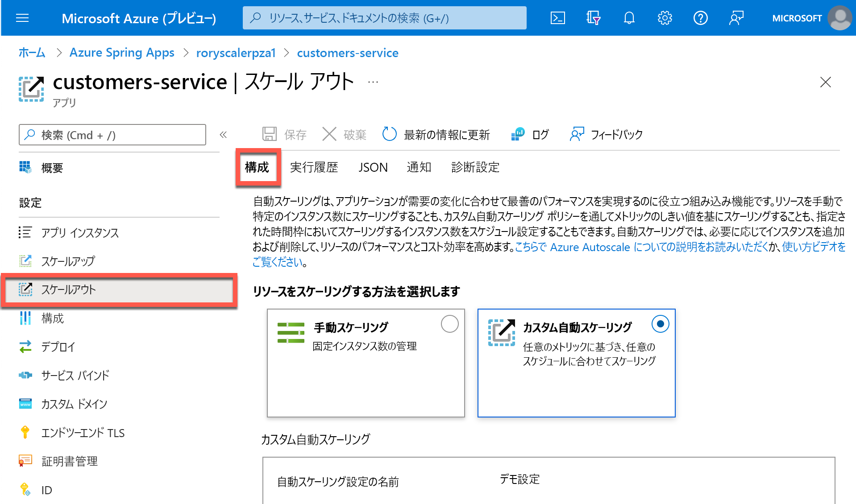The width and height of the screenshot is (856, 504).
Task: Switch to the JSON tab
Action: [373, 167]
